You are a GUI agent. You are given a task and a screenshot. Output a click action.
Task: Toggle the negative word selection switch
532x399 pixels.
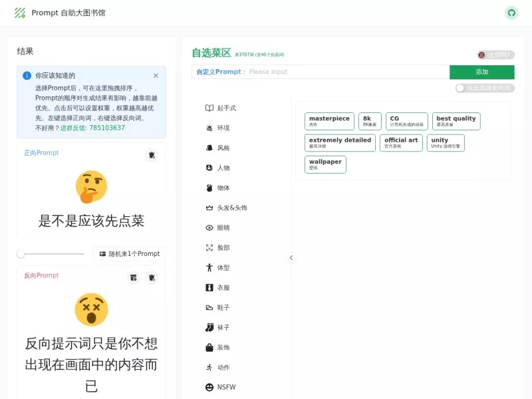(485, 88)
